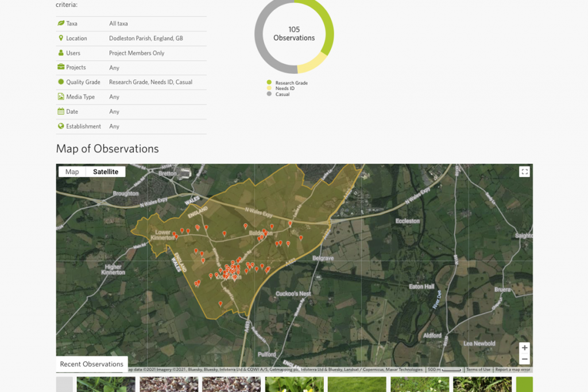Open the Terms of Use link
588x392 pixels.
coord(478,370)
